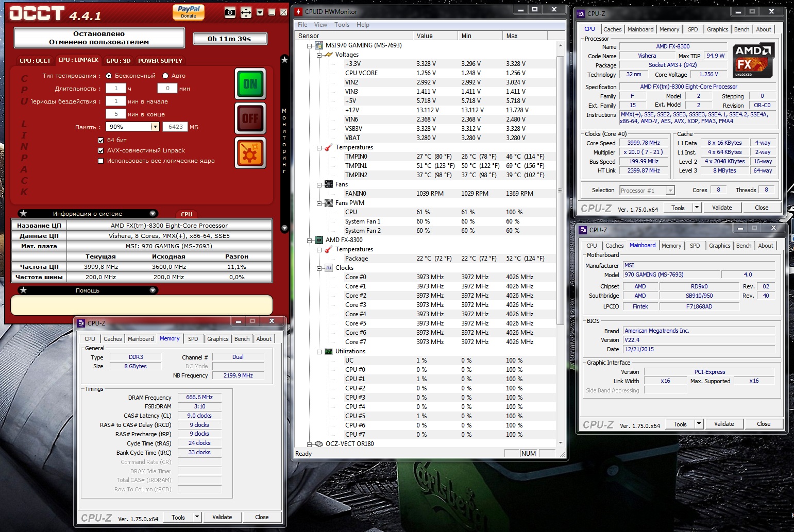
Task: Click the Fans PWM node icon
Action: click(329, 203)
